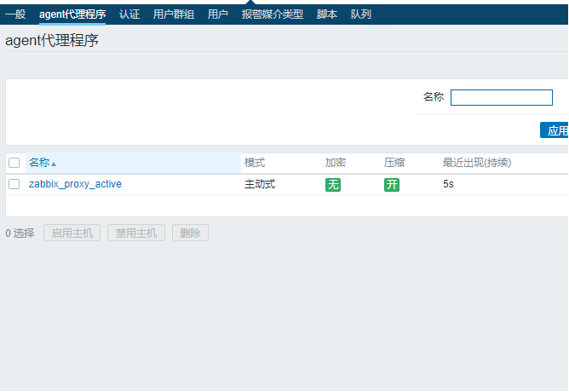Image resolution: width=569 pixels, height=392 pixels.
Task: Open the 队列 tab
Action: click(x=360, y=14)
